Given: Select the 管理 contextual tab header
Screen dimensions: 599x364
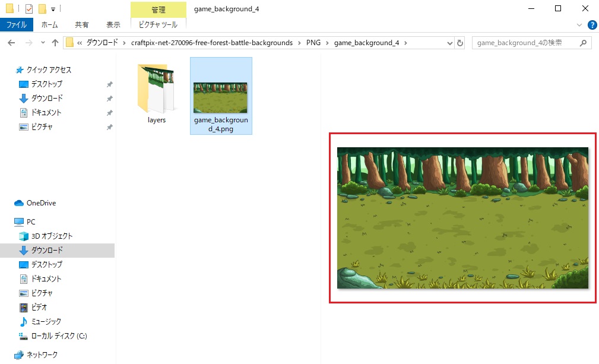Looking at the screenshot, I should click(158, 10).
